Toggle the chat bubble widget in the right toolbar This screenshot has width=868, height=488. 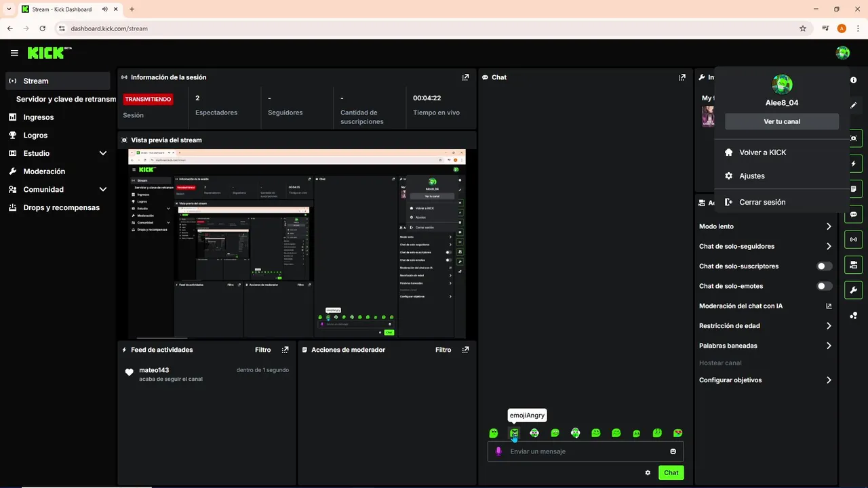(x=853, y=214)
